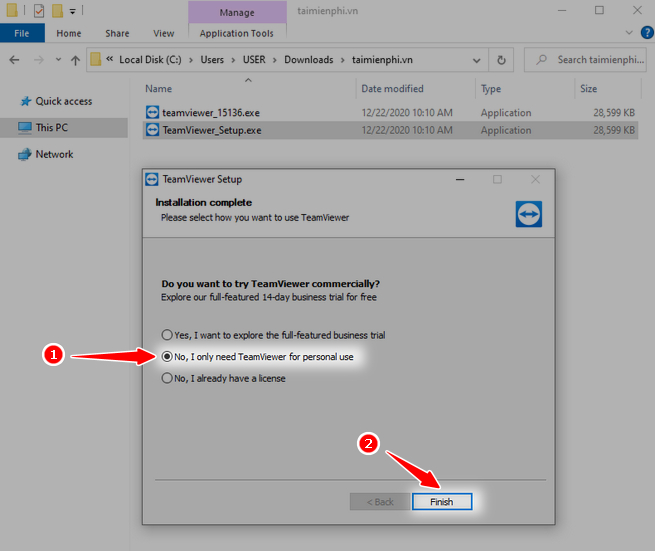Collapse the Explorer ribbon chevron

point(629,33)
